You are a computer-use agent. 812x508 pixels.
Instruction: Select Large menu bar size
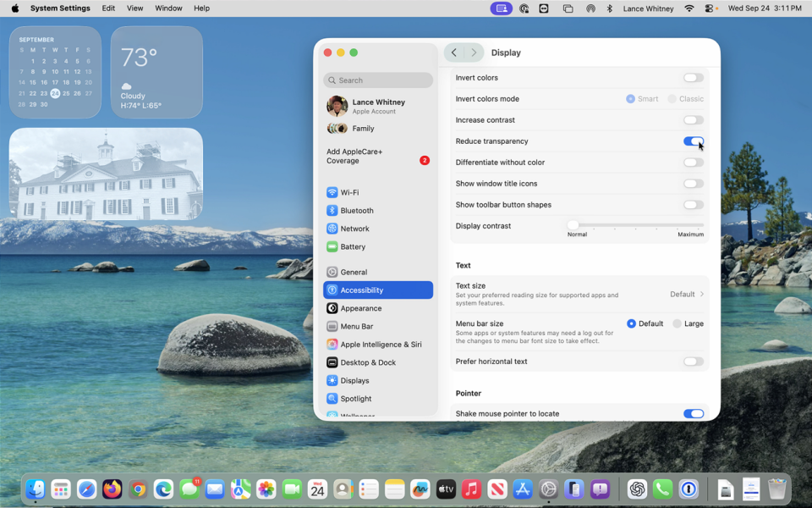coord(678,323)
